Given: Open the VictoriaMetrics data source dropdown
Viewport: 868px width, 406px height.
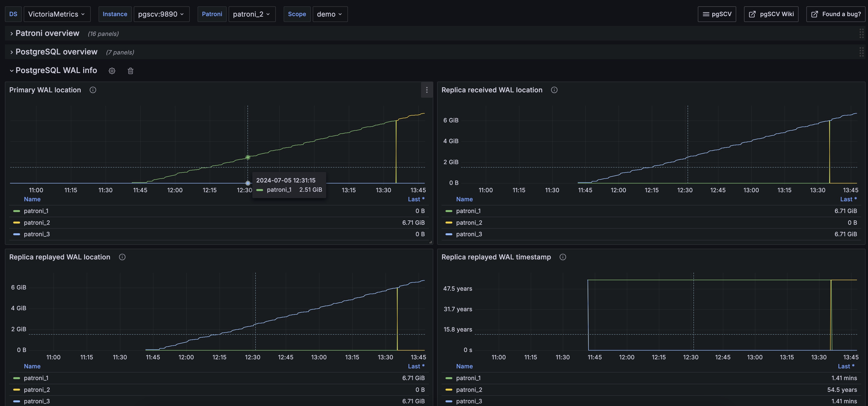Looking at the screenshot, I should [x=57, y=14].
